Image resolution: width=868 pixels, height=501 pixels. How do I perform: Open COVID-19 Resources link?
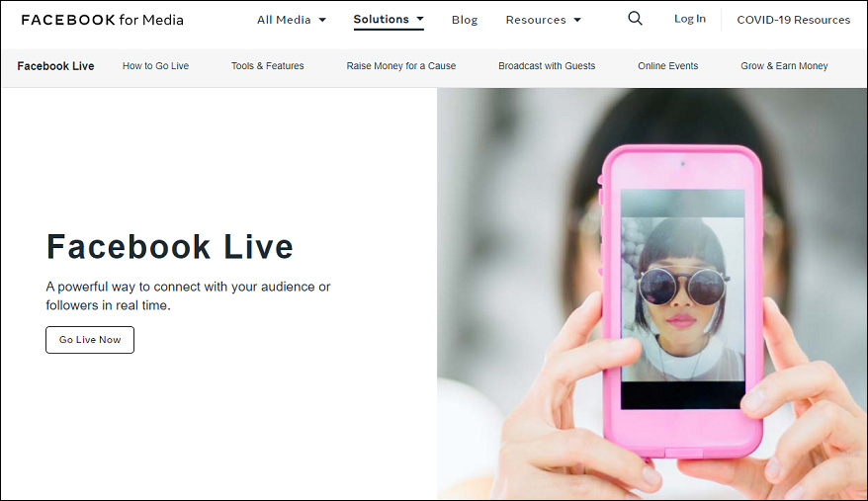point(793,20)
